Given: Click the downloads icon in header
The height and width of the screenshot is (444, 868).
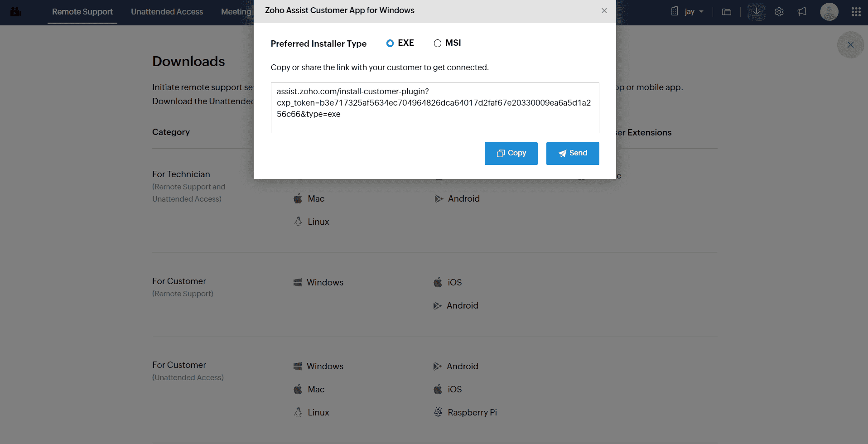Looking at the screenshot, I should [756, 12].
